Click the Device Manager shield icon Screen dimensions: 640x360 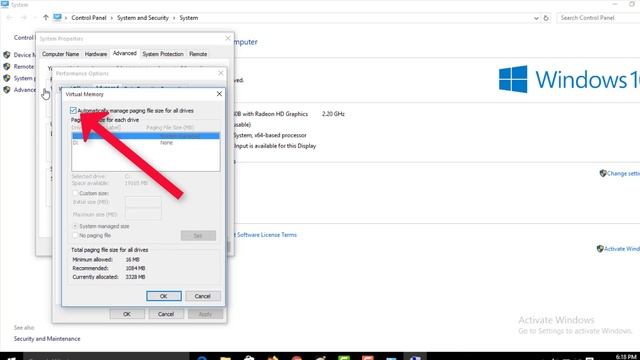point(7,55)
